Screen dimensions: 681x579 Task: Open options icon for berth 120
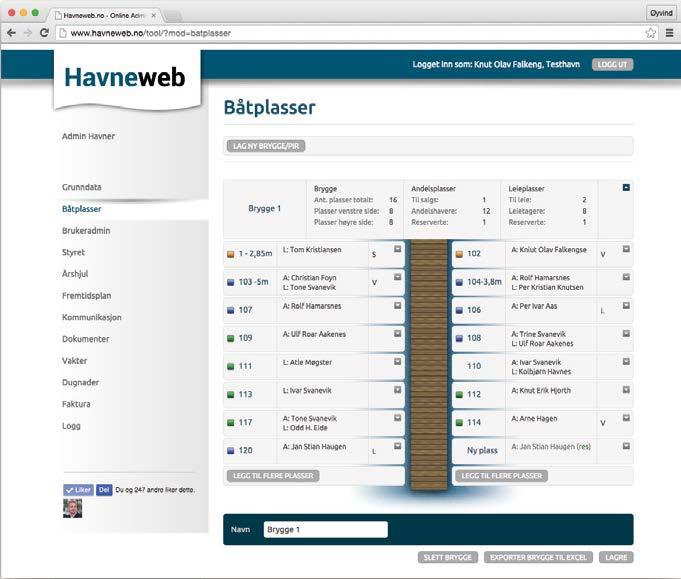pos(397,446)
